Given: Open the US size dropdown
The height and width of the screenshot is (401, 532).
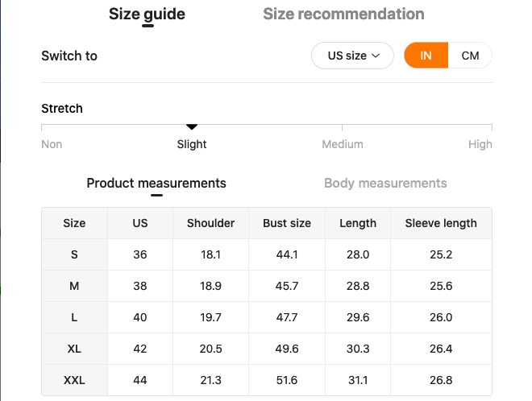Looking at the screenshot, I should (352, 56).
